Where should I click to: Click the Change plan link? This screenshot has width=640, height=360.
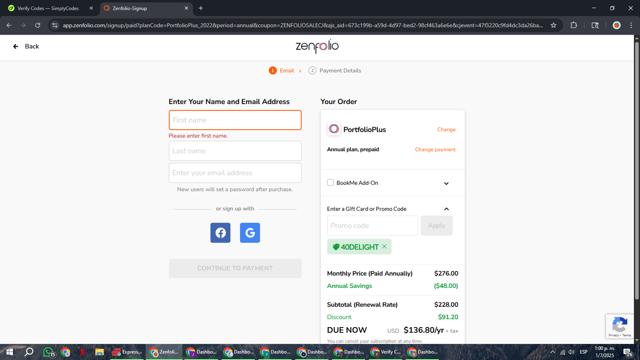446,129
